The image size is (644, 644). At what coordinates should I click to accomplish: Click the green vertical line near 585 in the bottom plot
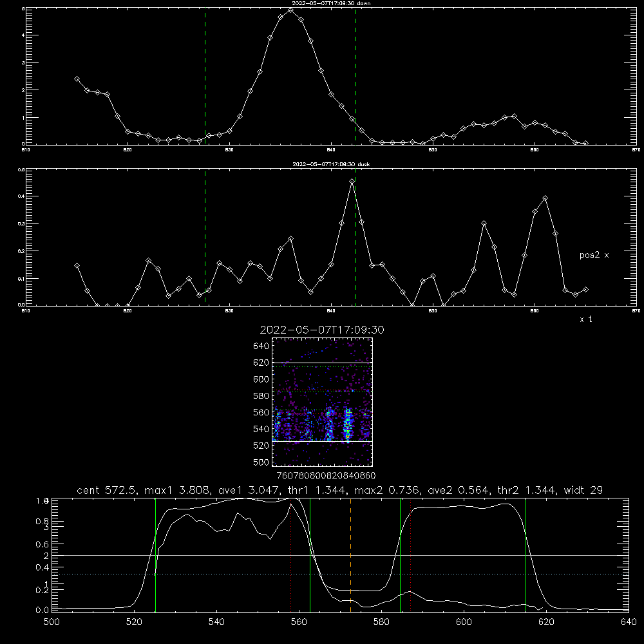(x=400, y=555)
